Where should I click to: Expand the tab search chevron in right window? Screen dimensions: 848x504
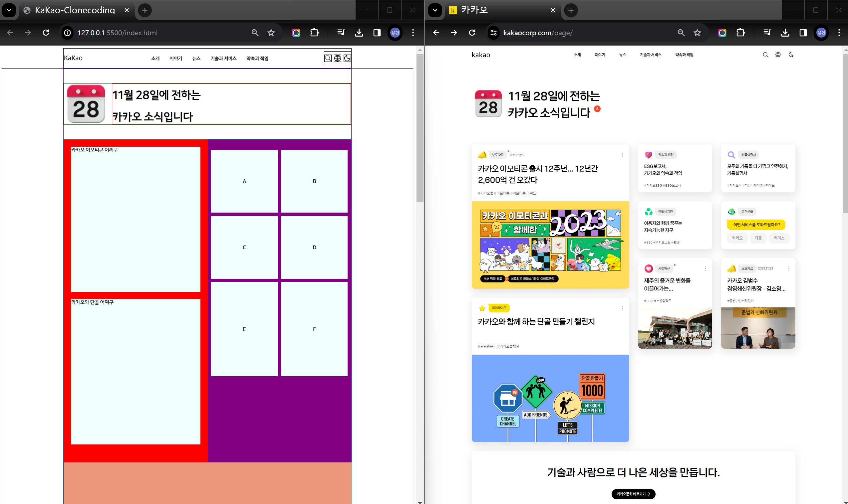pos(435,10)
